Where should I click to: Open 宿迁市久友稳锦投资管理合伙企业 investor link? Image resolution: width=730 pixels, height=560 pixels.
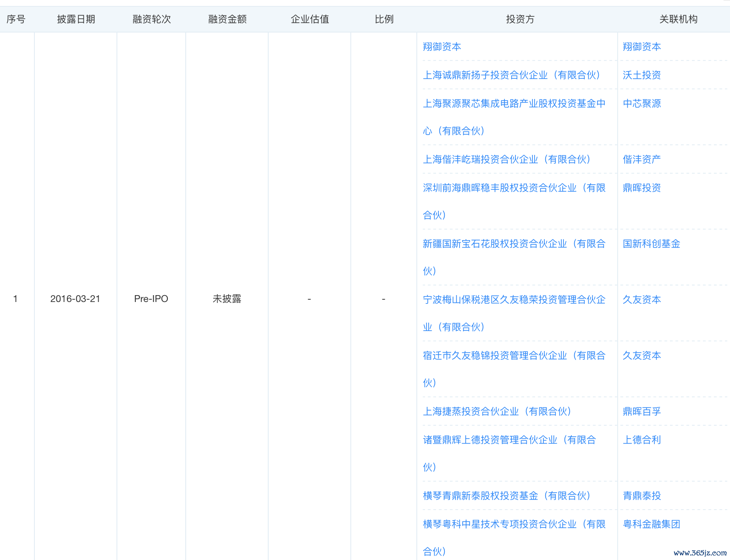pyautogui.click(x=514, y=369)
